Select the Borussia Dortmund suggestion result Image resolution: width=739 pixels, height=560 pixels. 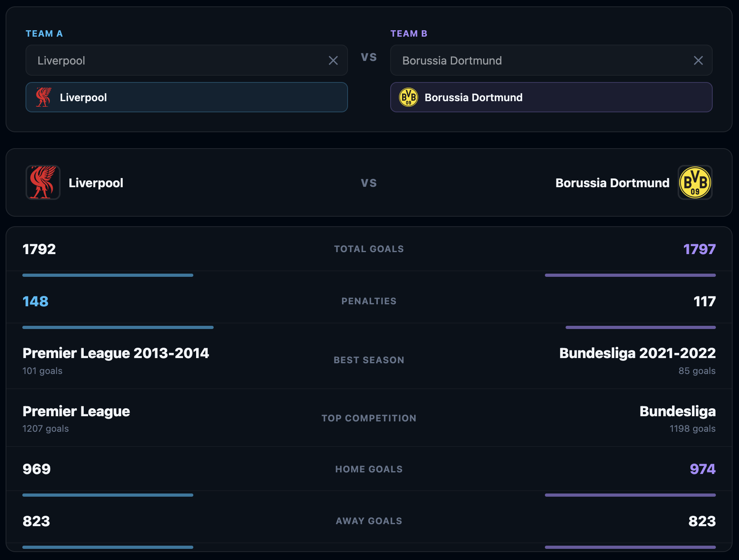pos(551,97)
